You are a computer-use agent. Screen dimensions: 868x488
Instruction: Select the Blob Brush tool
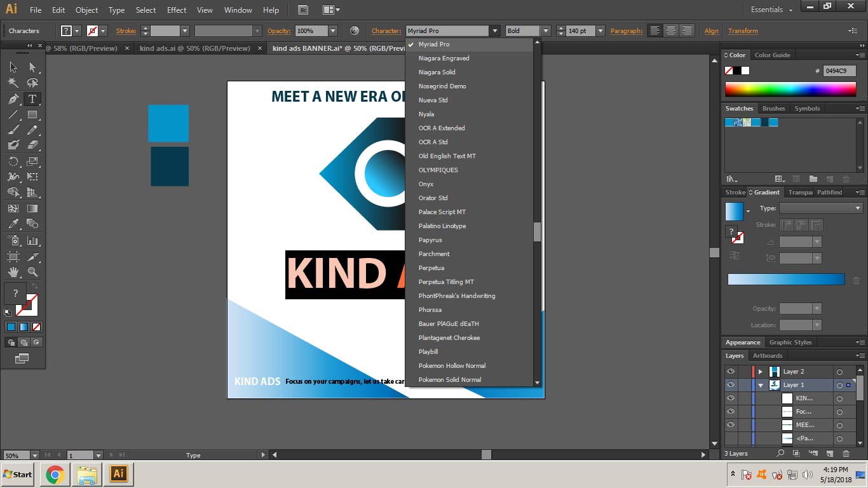coord(13,146)
